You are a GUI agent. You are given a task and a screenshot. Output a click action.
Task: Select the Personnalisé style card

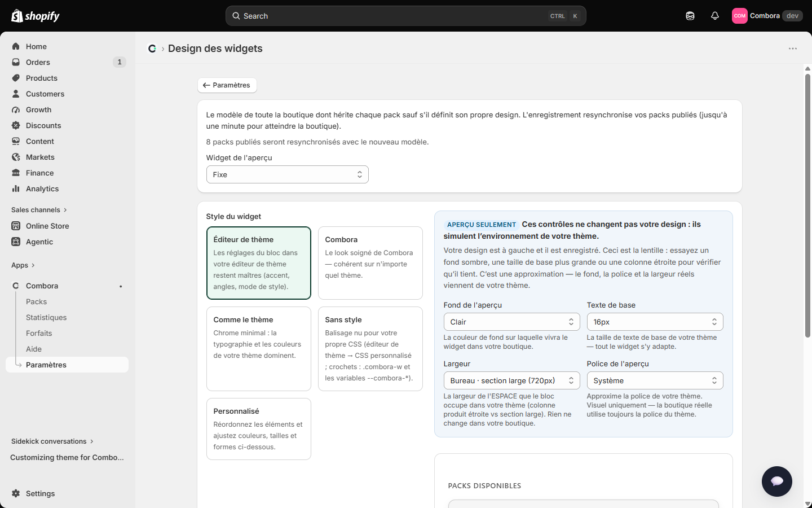[259, 429]
